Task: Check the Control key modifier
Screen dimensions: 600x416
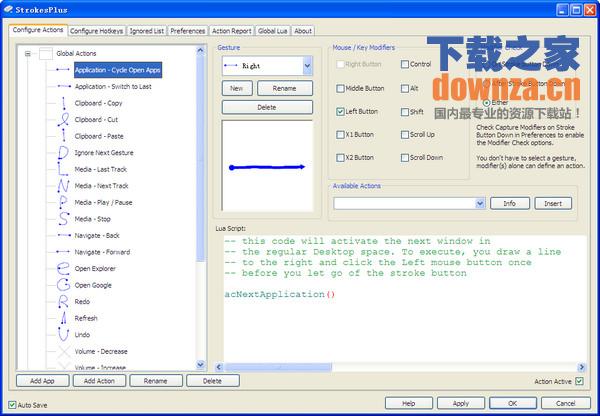Action: 405,64
